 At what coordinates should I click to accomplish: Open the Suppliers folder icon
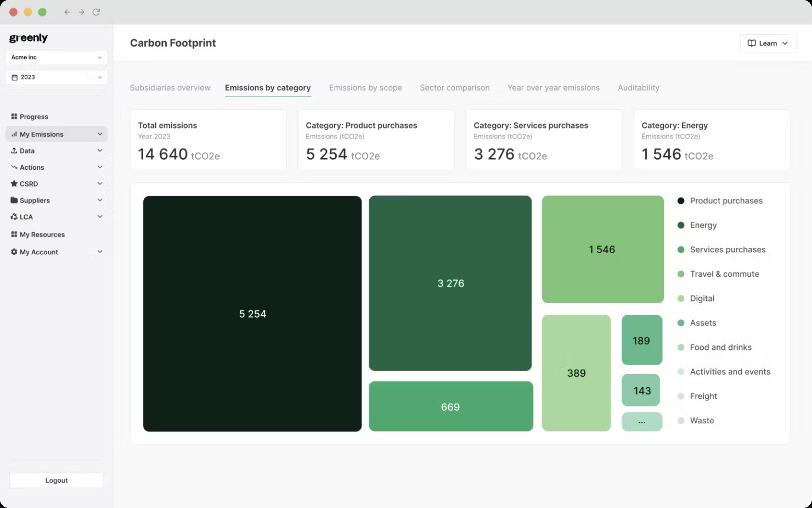14,200
